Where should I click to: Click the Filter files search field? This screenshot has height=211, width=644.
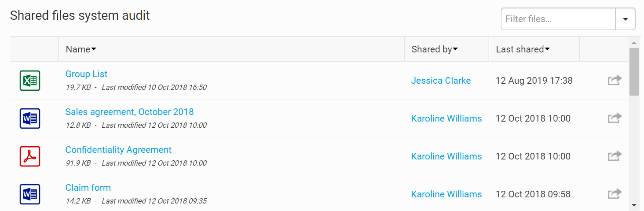tap(558, 19)
